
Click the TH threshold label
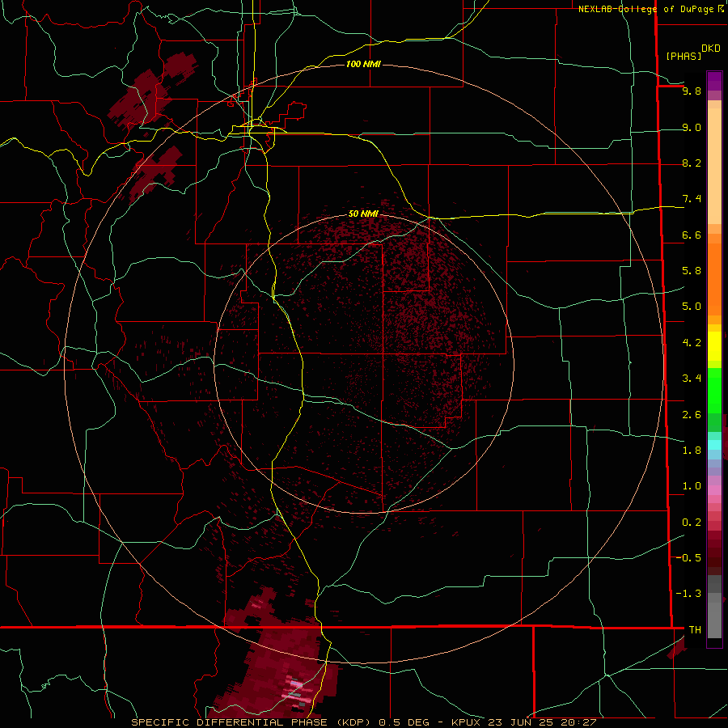[695, 630]
